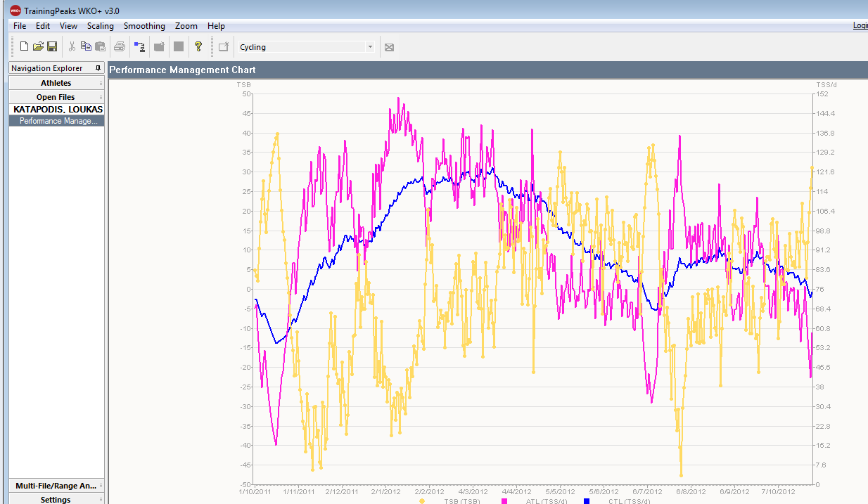
Task: Open the Scaling menu
Action: (101, 26)
